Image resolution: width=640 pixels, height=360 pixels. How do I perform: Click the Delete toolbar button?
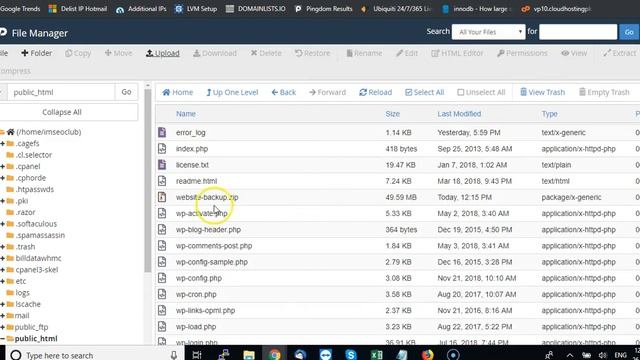pyautogui.click(x=266, y=53)
